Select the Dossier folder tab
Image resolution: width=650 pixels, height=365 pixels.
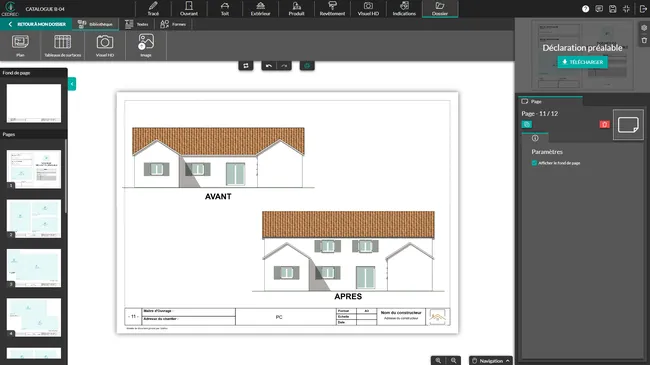440,9
